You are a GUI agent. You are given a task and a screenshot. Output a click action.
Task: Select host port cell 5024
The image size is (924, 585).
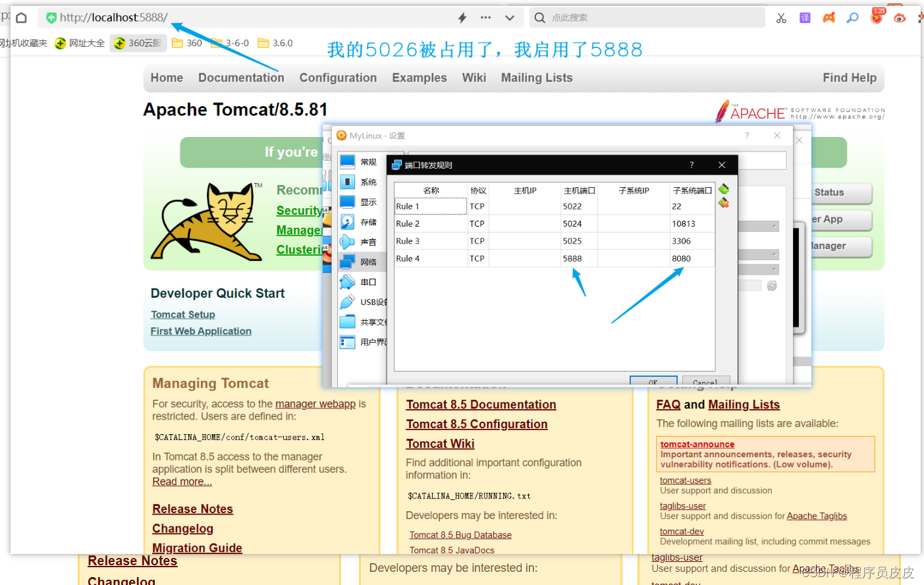580,223
